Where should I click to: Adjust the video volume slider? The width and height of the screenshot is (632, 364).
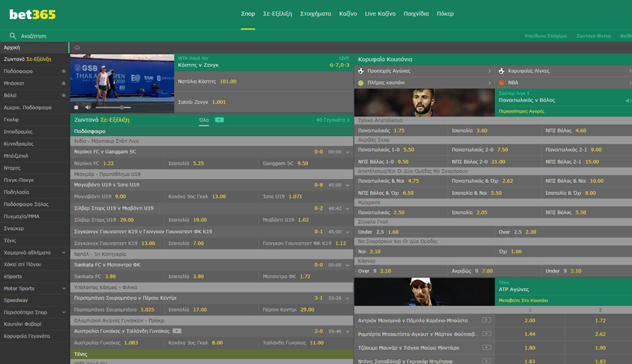coord(114,108)
